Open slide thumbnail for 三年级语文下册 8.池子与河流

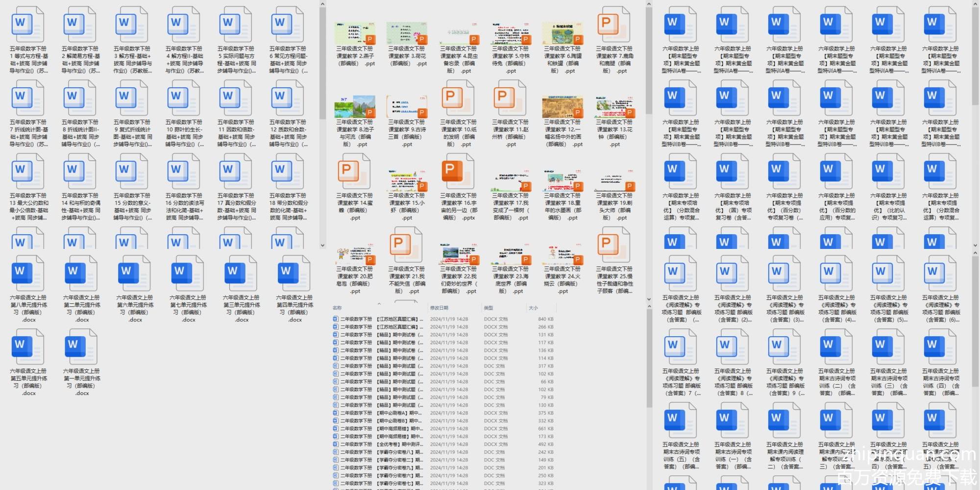(x=355, y=106)
